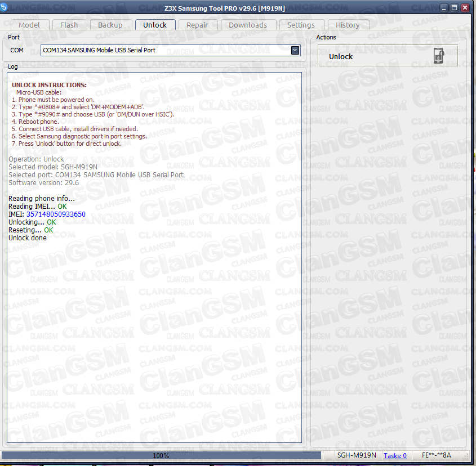Click 'Reading IMEI... OK' log line
This screenshot has height=466, width=476.
(x=37, y=207)
